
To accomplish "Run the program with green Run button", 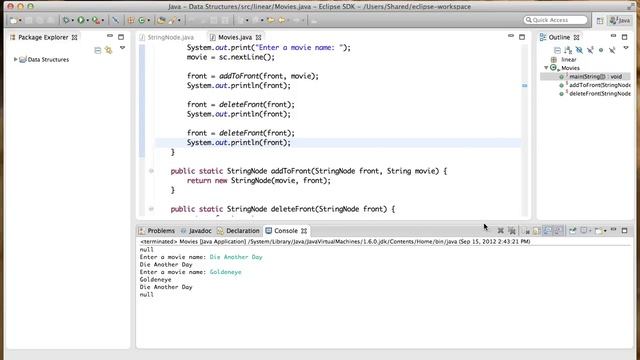I will coord(81,20).
